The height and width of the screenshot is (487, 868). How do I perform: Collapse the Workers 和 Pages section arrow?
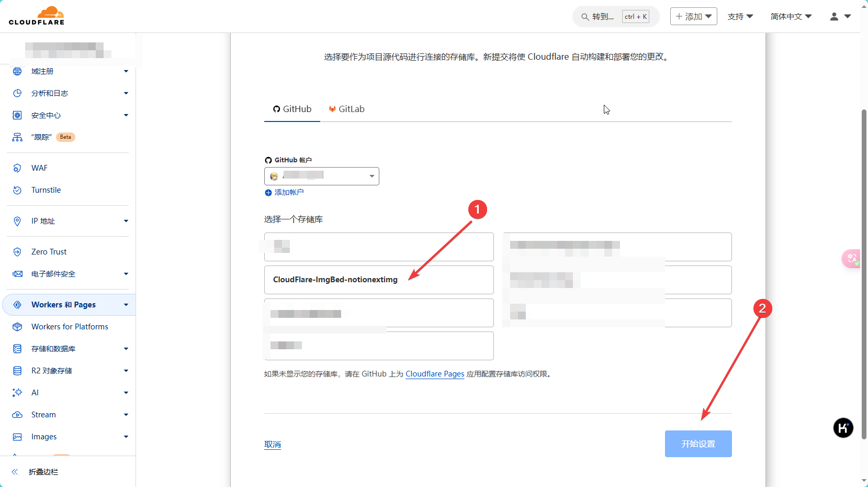click(126, 305)
